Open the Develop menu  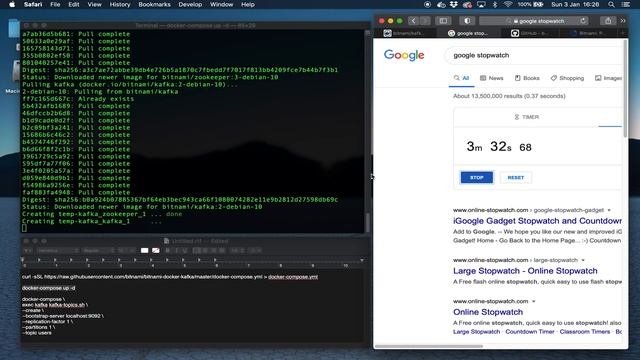point(190,4)
